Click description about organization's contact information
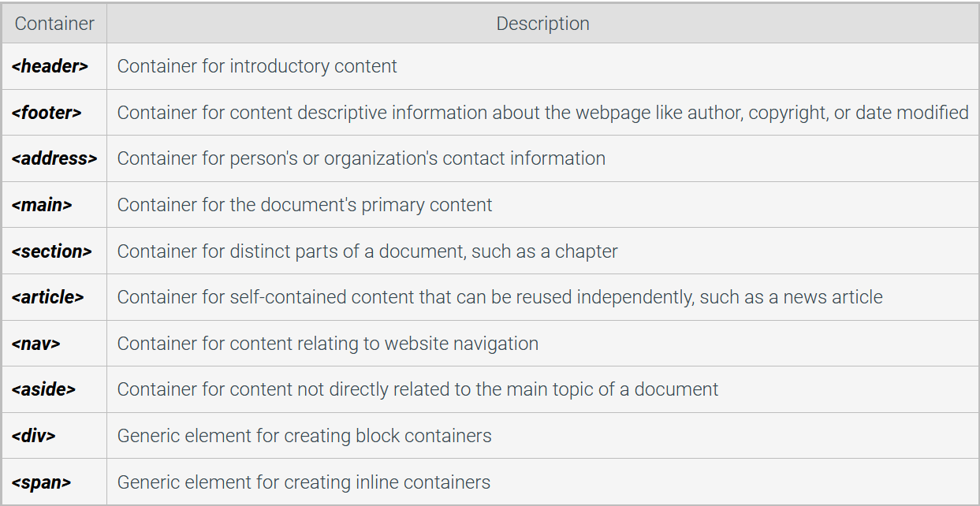This screenshot has height=506, width=980. click(361, 158)
